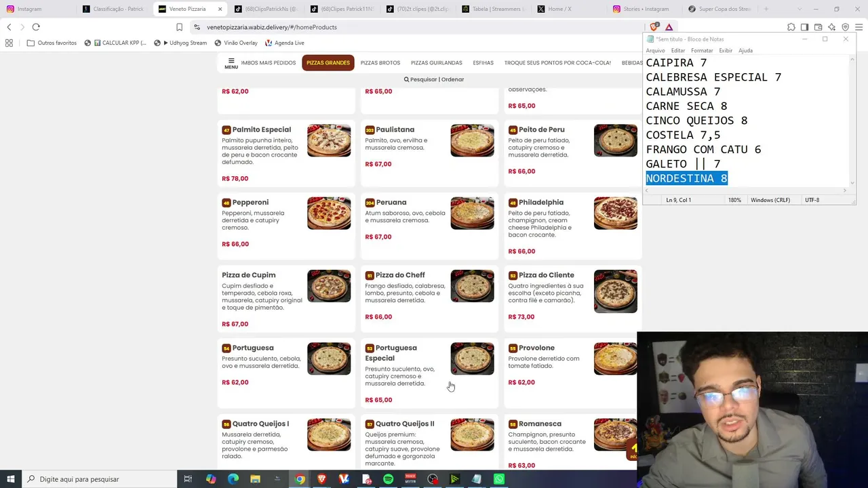868x488 pixels.
Task: Open Editar menu in Notepad
Action: pos(678,51)
